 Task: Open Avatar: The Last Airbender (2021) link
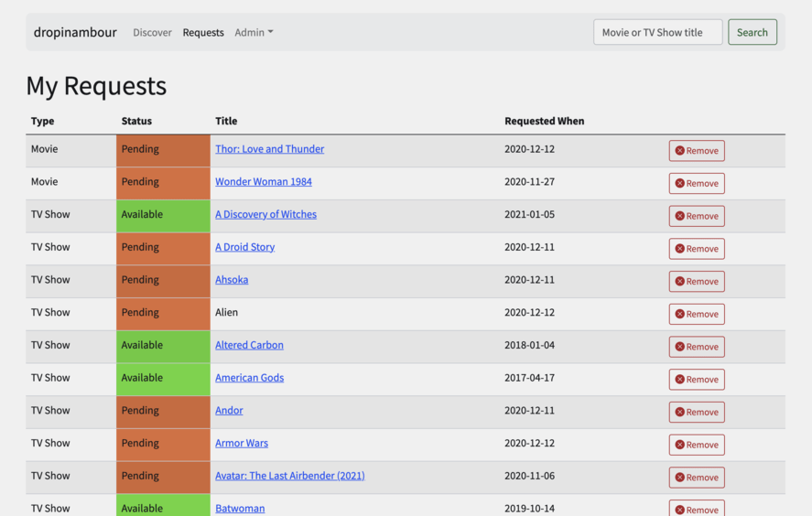(x=290, y=476)
